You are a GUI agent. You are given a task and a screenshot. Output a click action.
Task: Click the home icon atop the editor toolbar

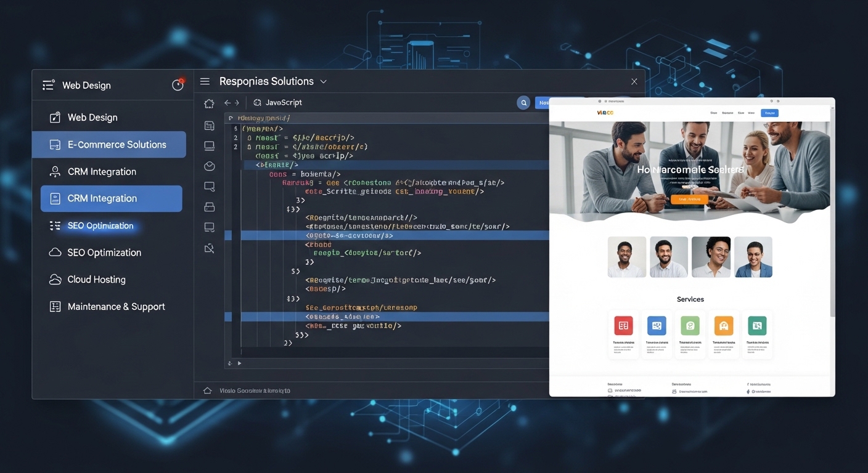pyautogui.click(x=209, y=104)
